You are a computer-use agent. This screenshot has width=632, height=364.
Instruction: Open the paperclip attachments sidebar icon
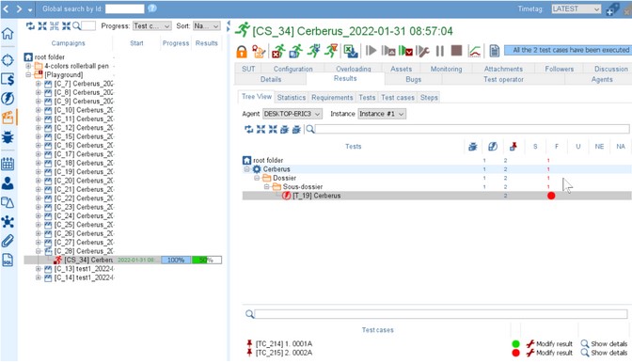(x=8, y=241)
